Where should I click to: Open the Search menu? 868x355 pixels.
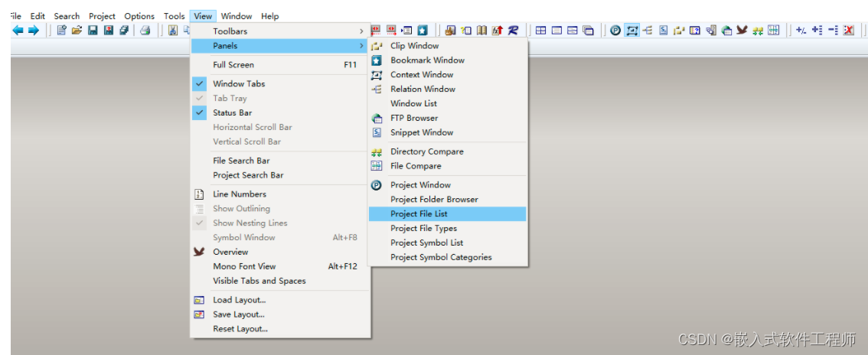pos(67,16)
